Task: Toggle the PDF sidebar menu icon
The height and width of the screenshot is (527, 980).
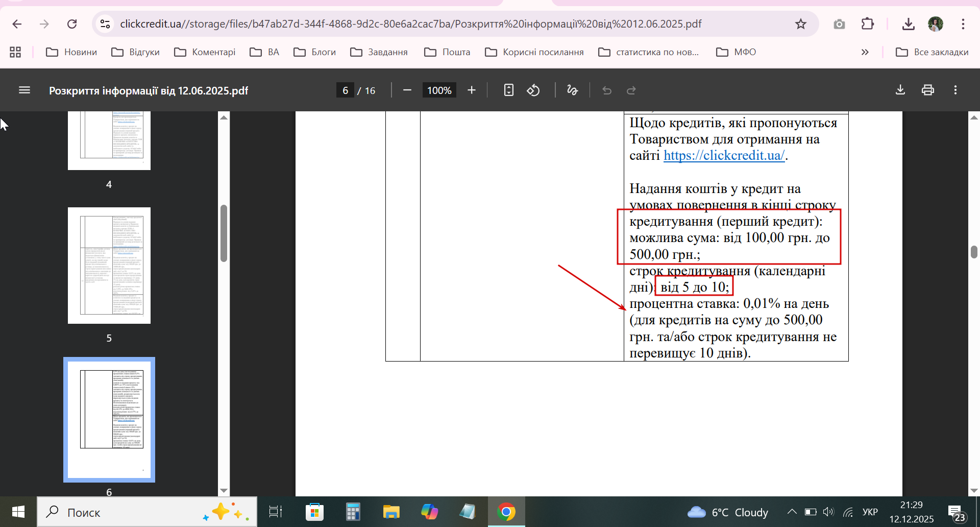Action: (x=24, y=90)
